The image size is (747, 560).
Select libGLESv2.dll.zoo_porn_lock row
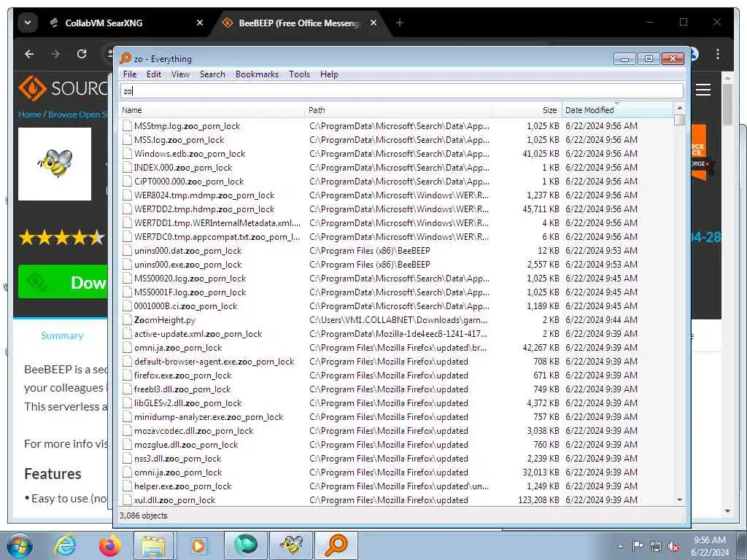[396, 402]
